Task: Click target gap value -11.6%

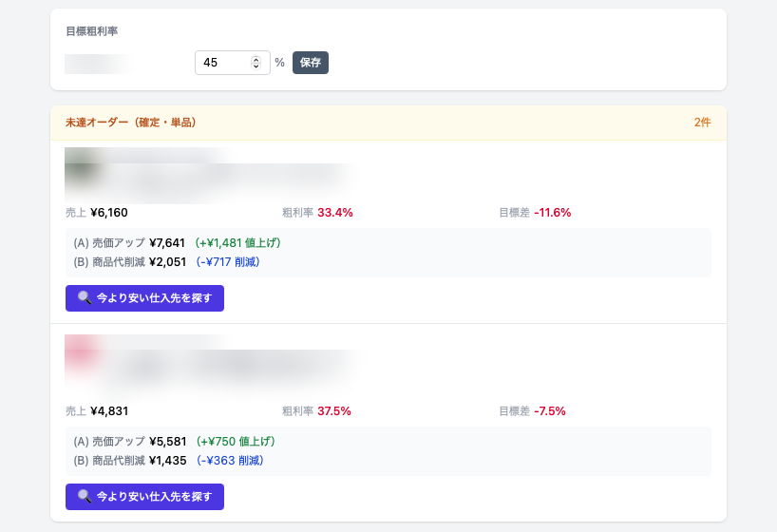Action: tap(553, 213)
